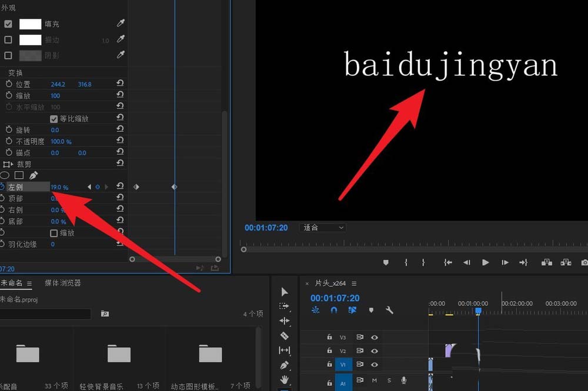The width and height of the screenshot is (588, 391).
Task: Mark in point in program monitor
Action: [406, 262]
